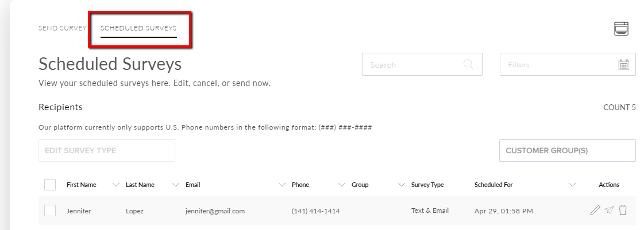Image resolution: width=644 pixels, height=230 pixels.
Task: Click the sort arrow for Scheduled For
Action: 572,185
